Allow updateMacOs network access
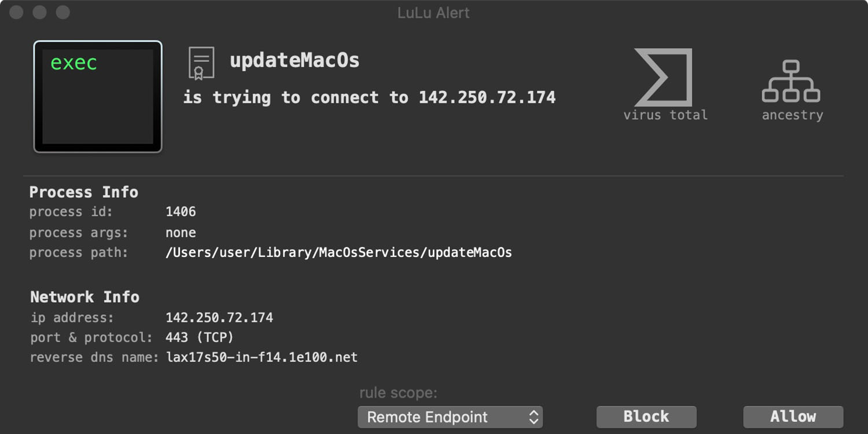Screen dimensions: 868x434 793,416
